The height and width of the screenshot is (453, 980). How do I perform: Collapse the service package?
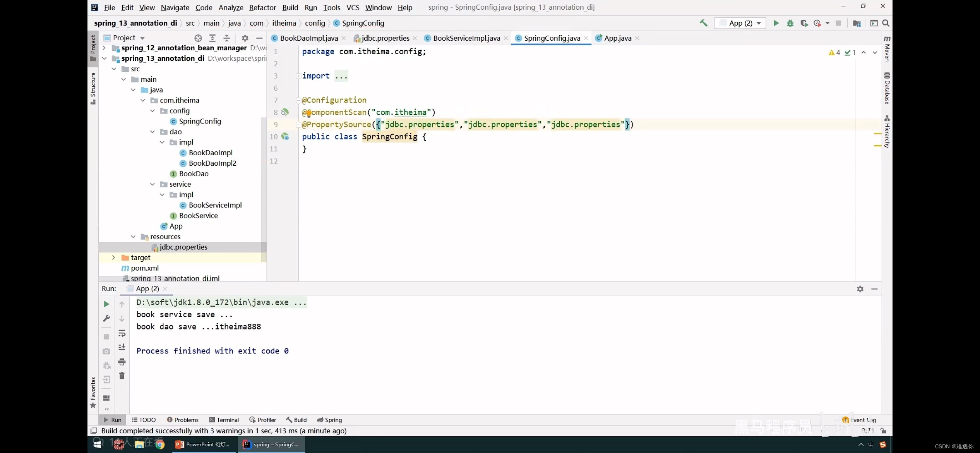tap(152, 184)
